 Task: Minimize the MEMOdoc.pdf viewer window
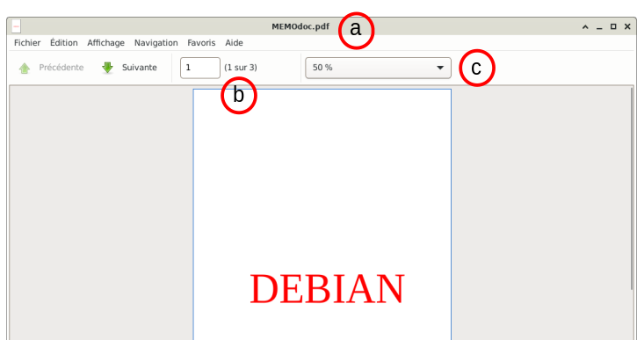pos(599,27)
